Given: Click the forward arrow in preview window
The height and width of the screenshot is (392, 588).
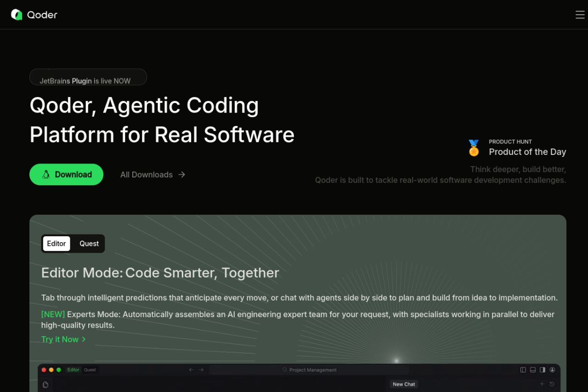Looking at the screenshot, I should coord(201,370).
